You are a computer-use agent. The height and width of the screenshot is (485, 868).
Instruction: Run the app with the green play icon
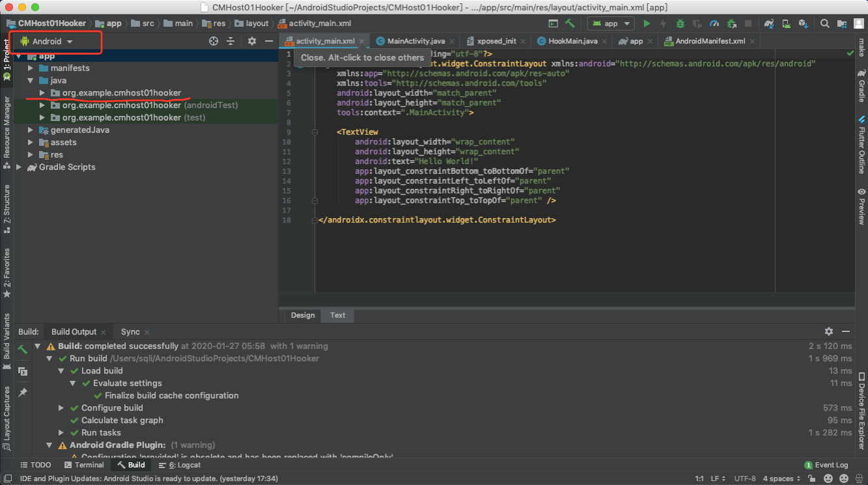tap(647, 23)
